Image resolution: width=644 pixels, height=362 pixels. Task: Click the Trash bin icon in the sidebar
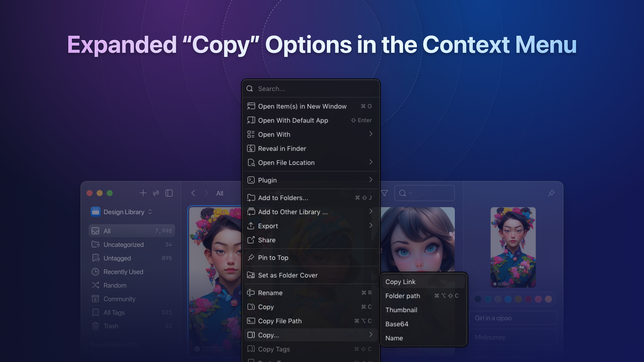(96, 326)
